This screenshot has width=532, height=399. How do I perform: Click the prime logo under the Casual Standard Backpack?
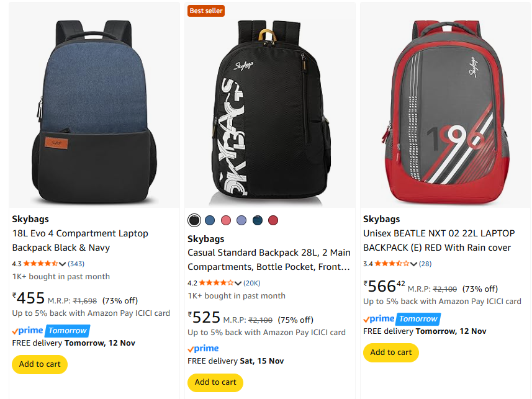click(203, 349)
